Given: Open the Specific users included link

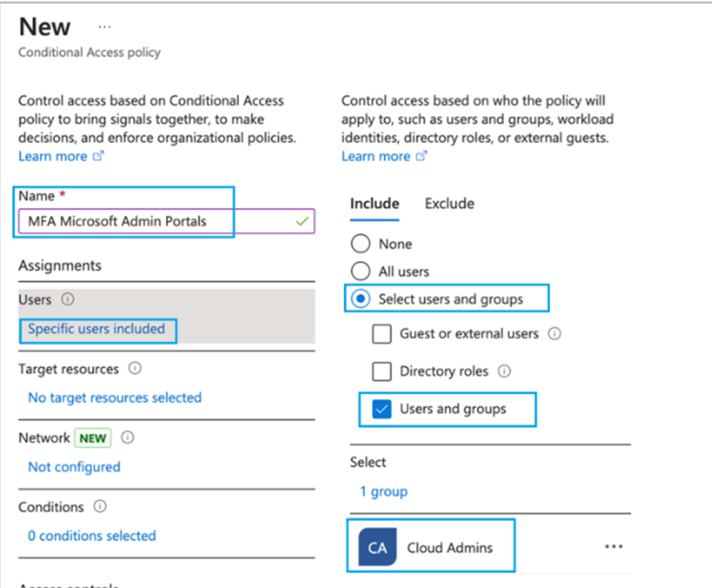Looking at the screenshot, I should pos(96,329).
